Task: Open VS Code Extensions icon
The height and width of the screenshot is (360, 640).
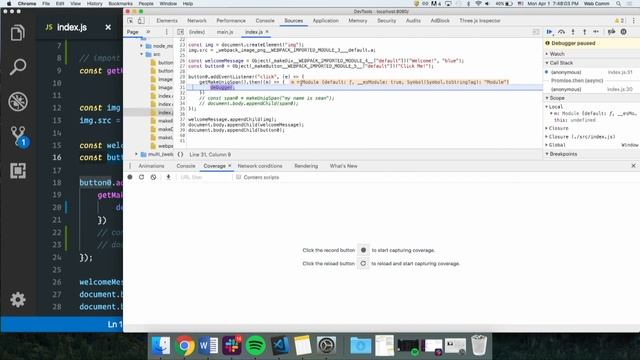Action: (18, 171)
